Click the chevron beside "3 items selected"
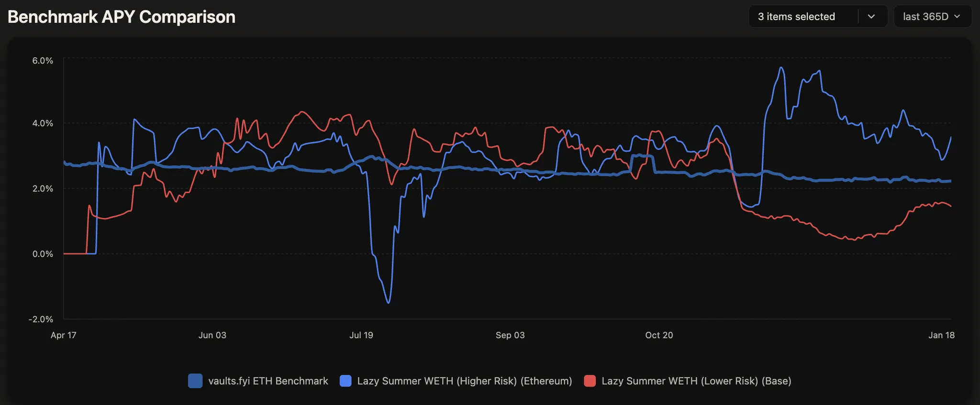This screenshot has width=980, height=405. click(x=871, y=17)
